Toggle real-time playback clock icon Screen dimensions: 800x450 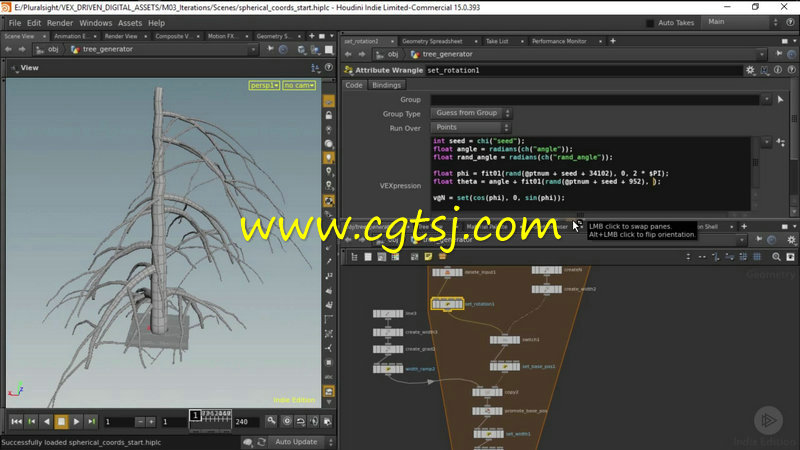[287, 421]
